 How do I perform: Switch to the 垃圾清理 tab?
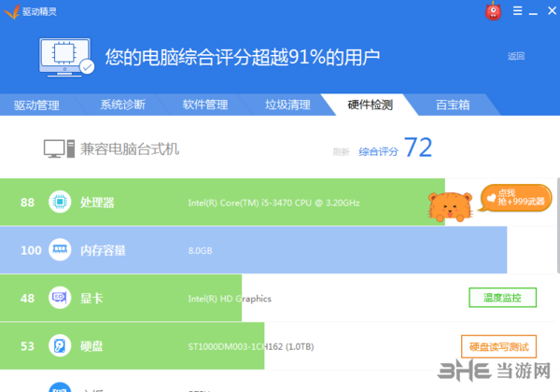[x=287, y=105]
